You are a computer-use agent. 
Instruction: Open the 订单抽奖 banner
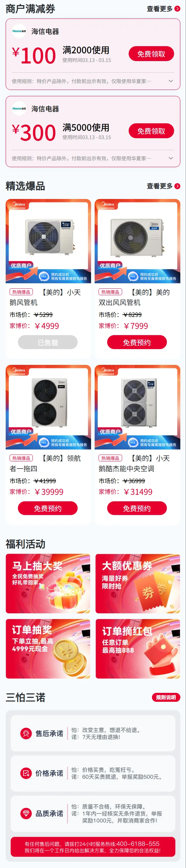click(48, 649)
